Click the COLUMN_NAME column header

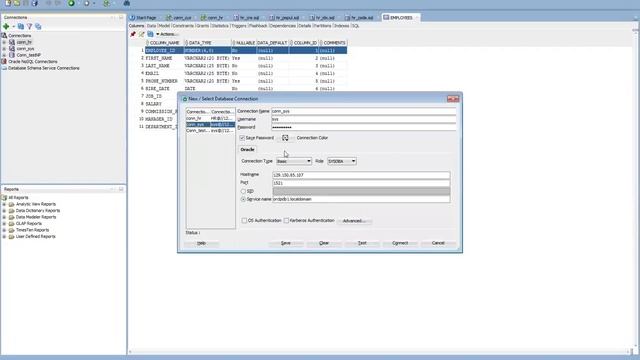[164, 43]
